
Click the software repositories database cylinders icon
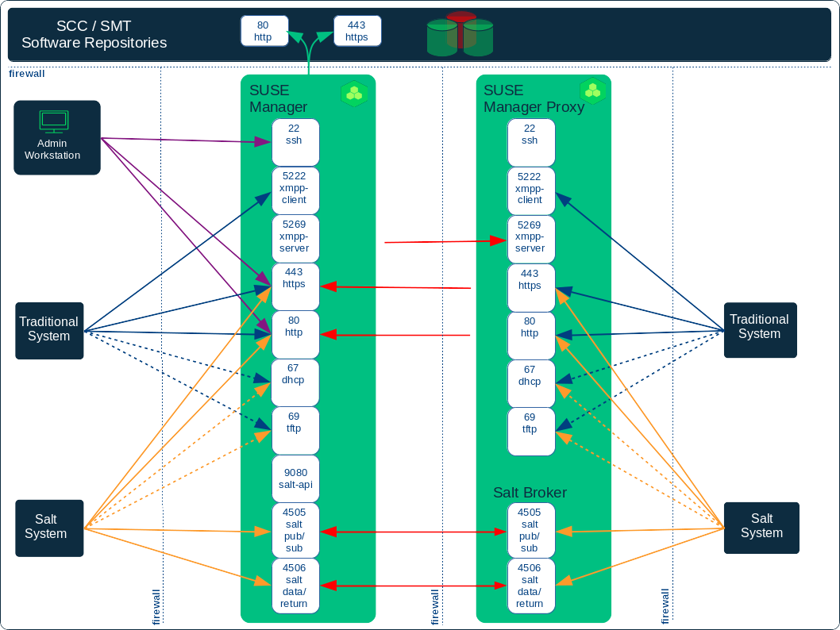tap(460, 34)
